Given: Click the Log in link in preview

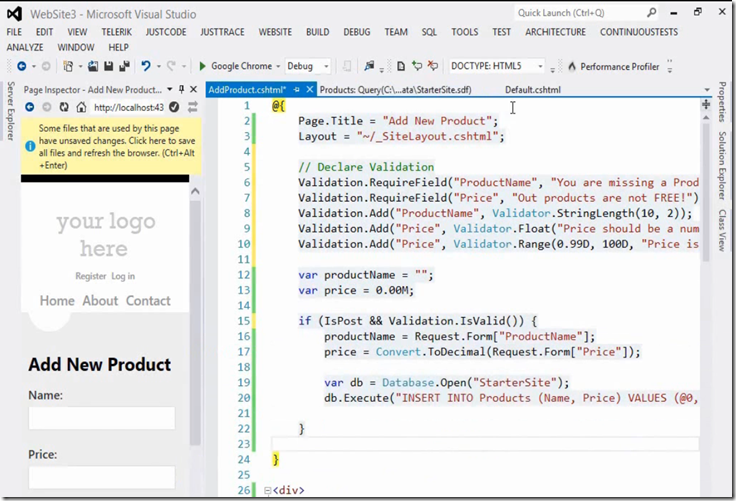Looking at the screenshot, I should click(x=123, y=276).
